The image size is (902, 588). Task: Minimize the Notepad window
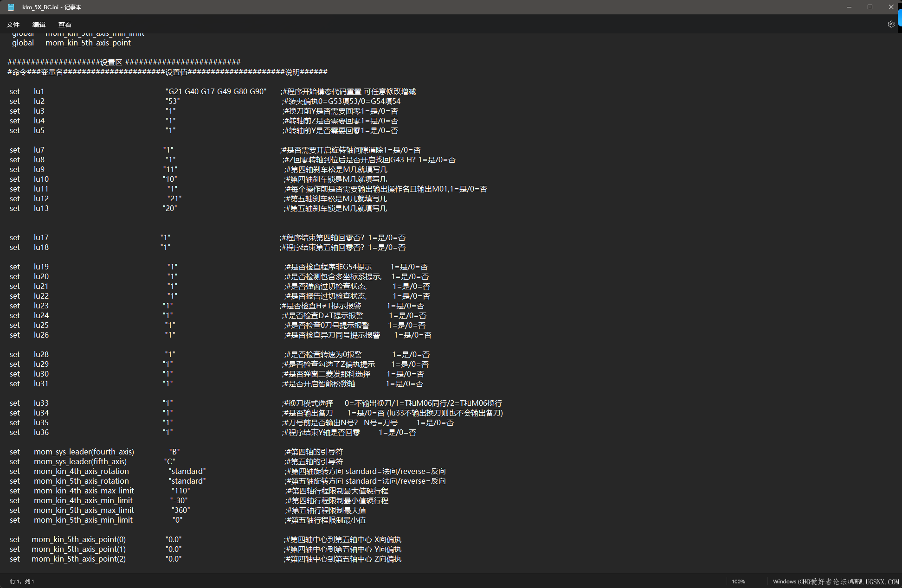[849, 7]
